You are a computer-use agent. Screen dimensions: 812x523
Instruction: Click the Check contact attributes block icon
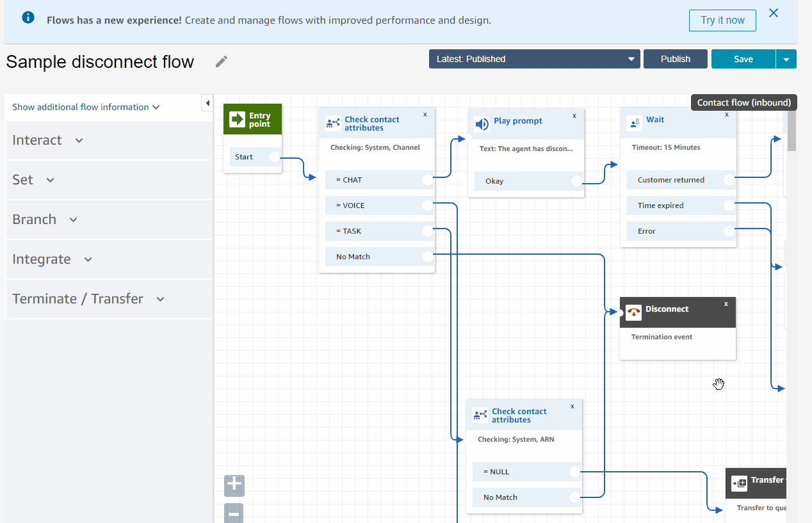333,122
